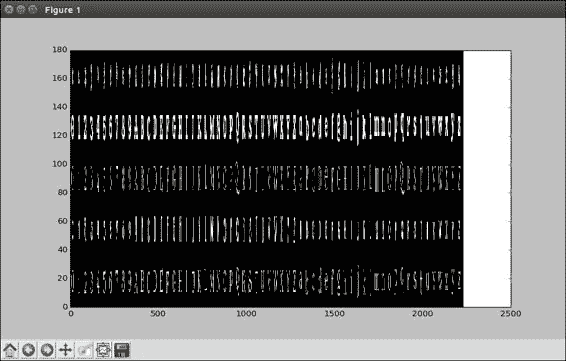Screen dimensions: 566x361
Task: Click the second glyph row near y 140
Action: click(266, 127)
